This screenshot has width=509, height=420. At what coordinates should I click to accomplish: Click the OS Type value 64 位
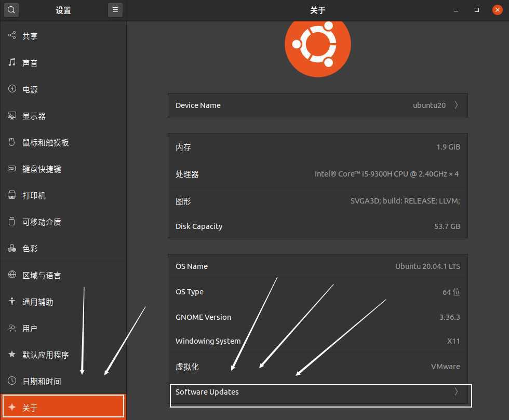451,292
